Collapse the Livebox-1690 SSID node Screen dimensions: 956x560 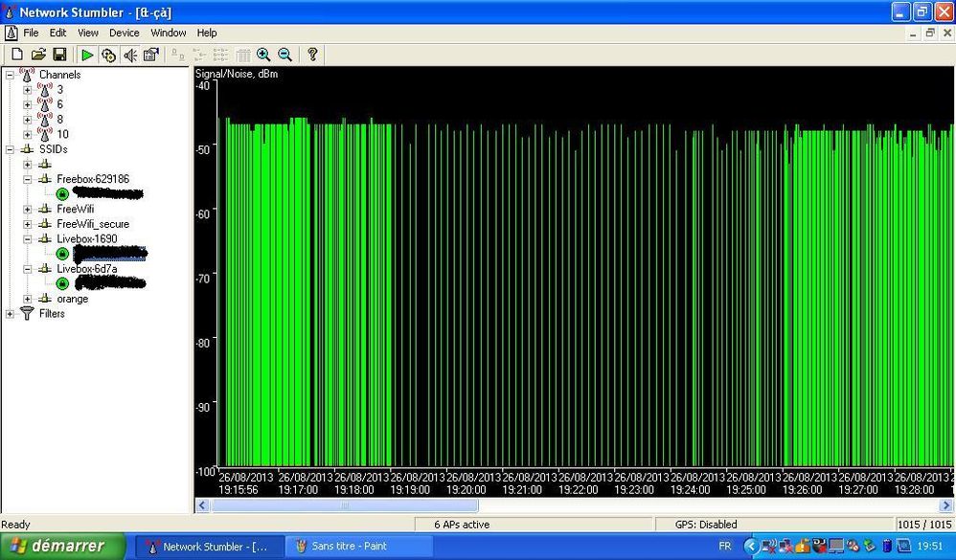click(28, 238)
